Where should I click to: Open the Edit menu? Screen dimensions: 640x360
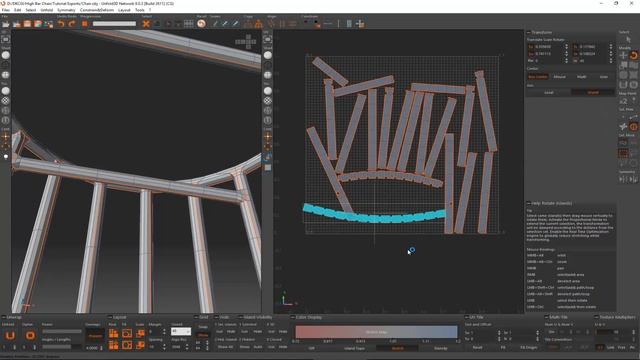(x=18, y=10)
